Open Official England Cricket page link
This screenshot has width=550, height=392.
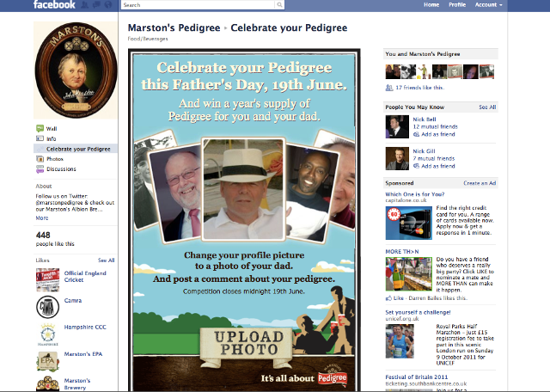pos(85,277)
